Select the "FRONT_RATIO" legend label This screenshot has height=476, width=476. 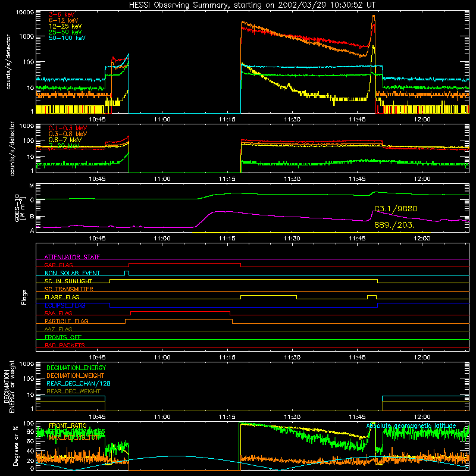pos(68,425)
